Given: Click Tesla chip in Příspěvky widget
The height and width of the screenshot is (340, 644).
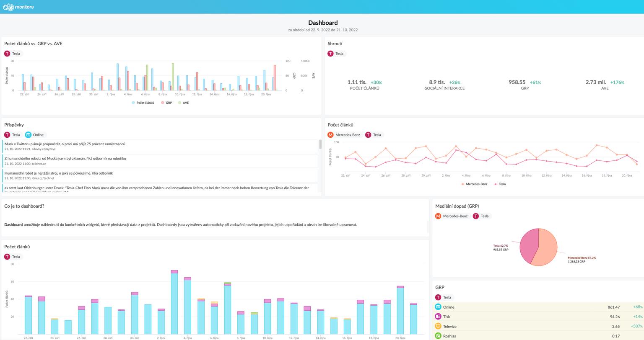Looking at the screenshot, I should point(13,135).
